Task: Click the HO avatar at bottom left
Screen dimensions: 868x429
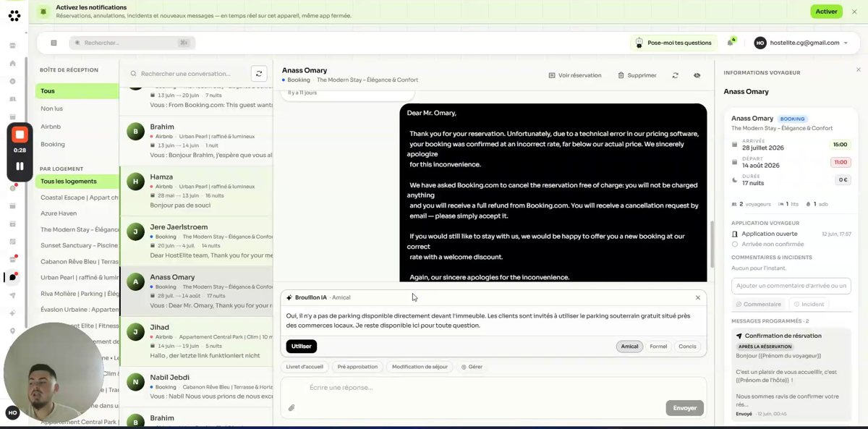Action: [12, 412]
